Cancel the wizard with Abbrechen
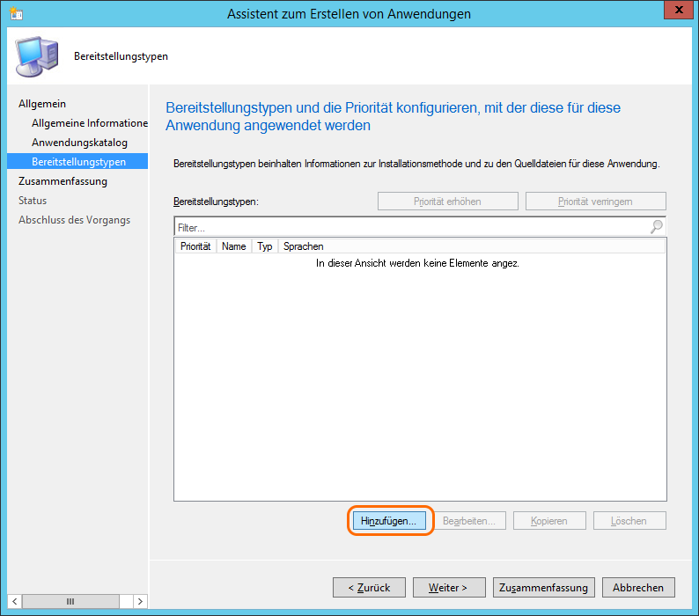Screen dimensions: 699x616 coord(638,587)
